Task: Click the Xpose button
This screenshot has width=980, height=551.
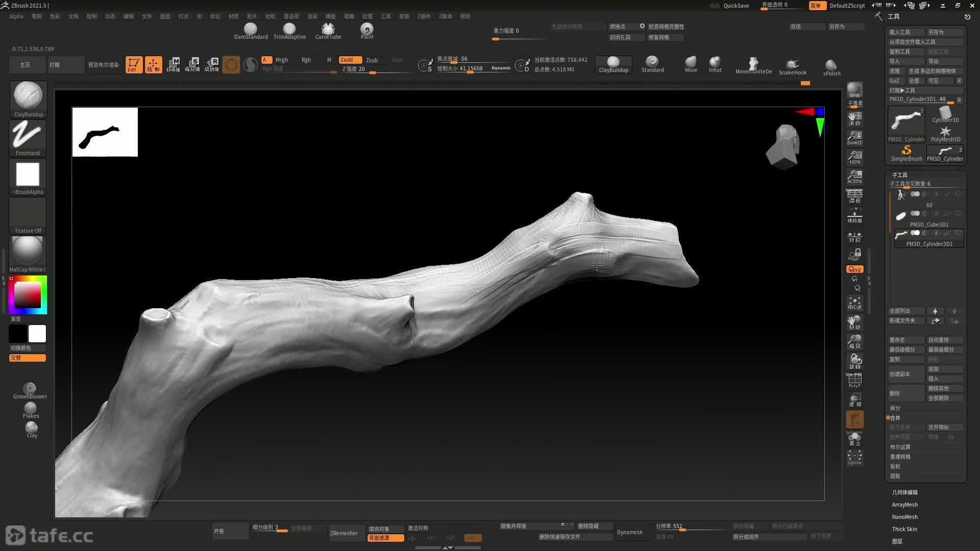Action: point(854,457)
